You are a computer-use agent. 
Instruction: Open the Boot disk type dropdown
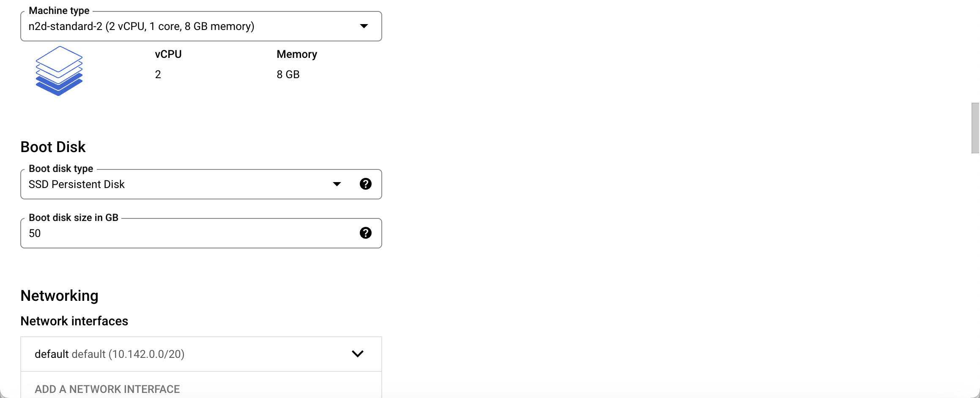point(201,184)
